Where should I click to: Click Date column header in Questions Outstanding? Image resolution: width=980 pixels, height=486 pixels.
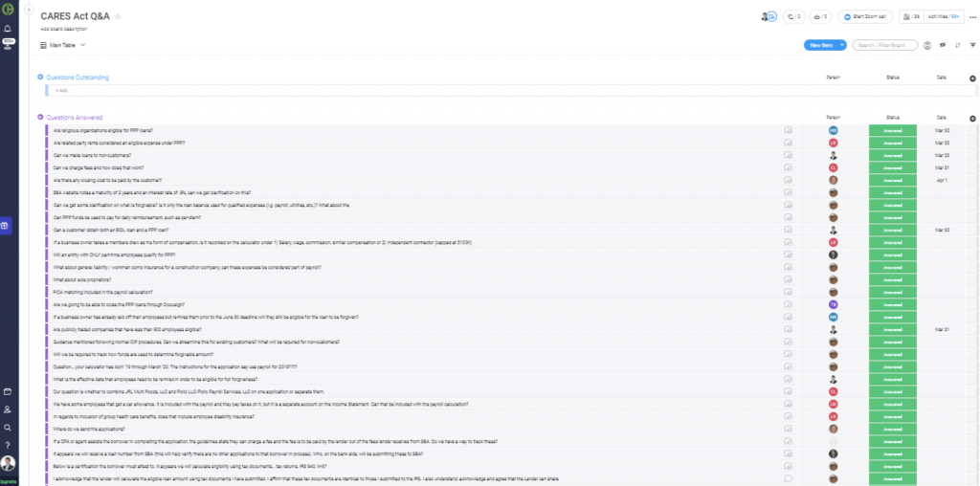tap(942, 77)
